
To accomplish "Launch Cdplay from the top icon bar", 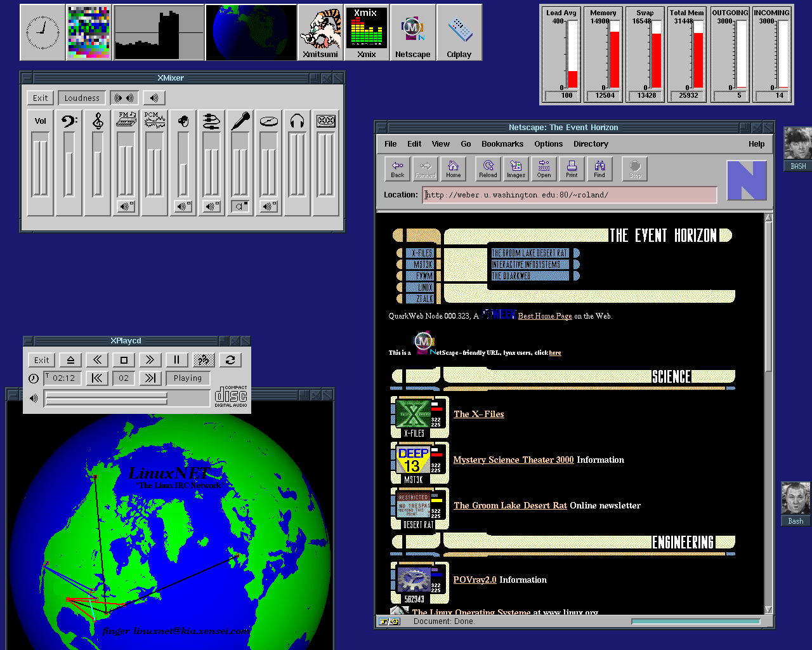I will click(459, 33).
